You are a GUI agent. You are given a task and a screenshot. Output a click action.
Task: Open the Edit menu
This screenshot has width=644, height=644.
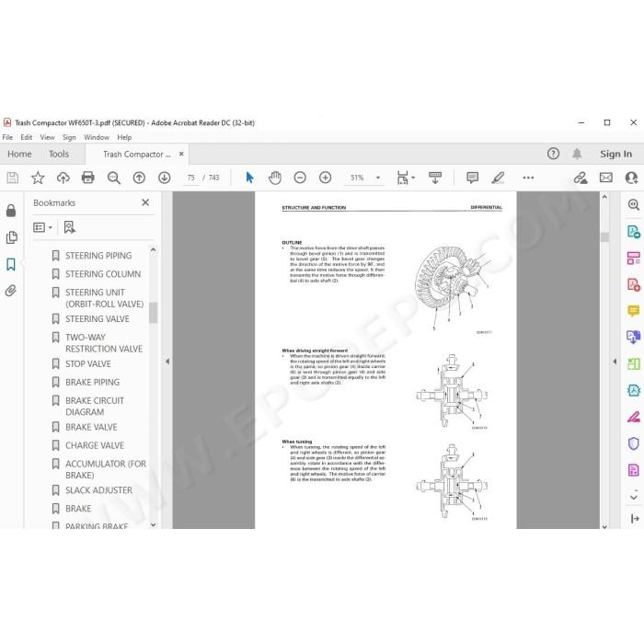(27, 137)
